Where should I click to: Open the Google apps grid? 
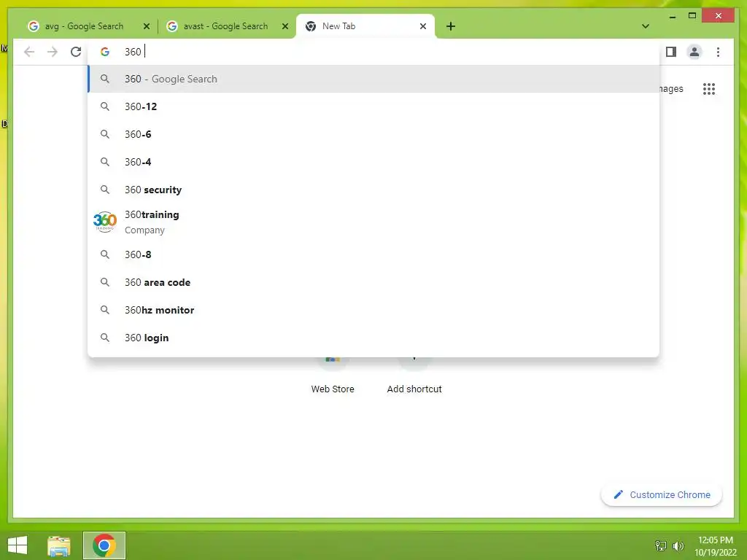pos(708,89)
